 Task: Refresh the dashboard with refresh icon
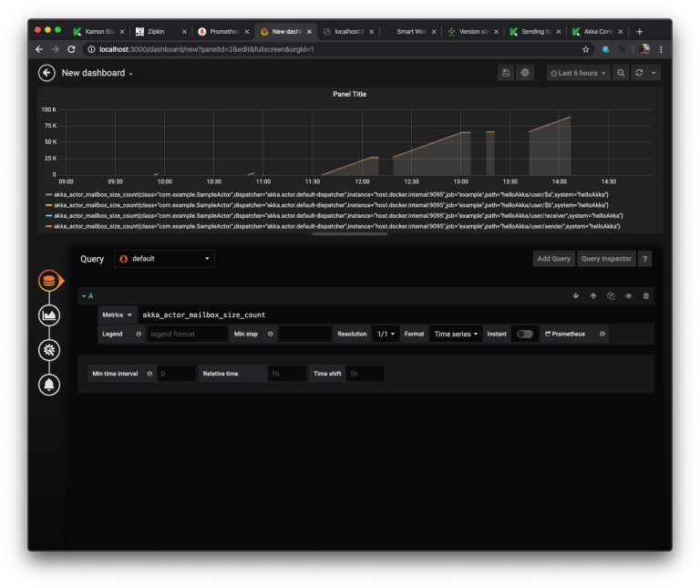(x=639, y=73)
